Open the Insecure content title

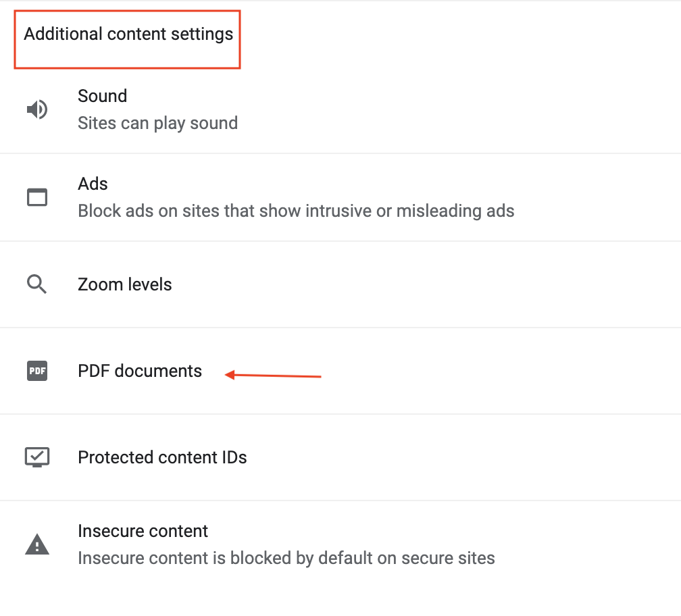143,531
